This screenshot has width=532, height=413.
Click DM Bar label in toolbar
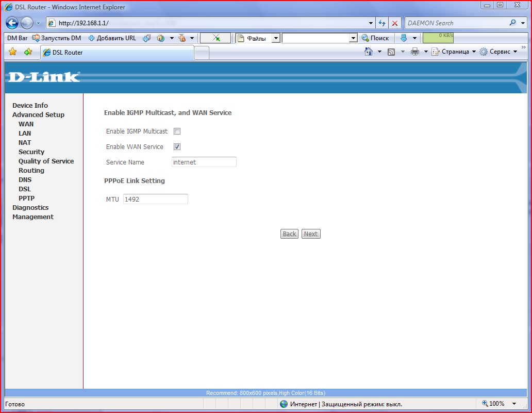pyautogui.click(x=18, y=38)
